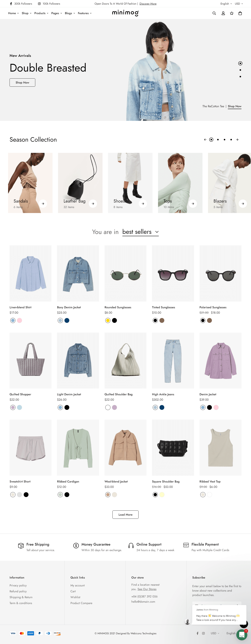Go to next Season Collection slide arrow
251x644 pixels.
pos(237,139)
